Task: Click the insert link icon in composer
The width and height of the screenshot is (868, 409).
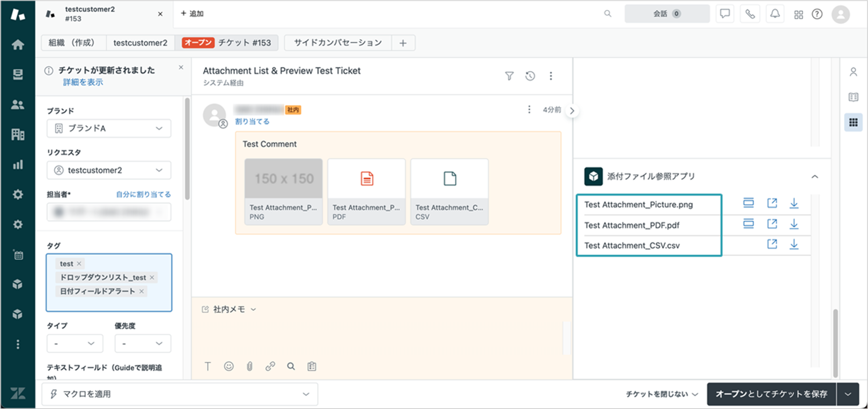Action: (270, 366)
